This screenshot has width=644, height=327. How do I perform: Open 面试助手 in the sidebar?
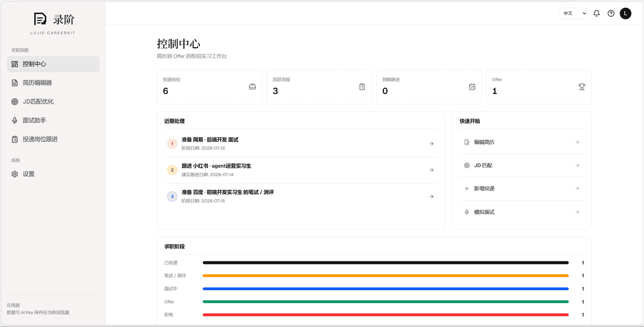53,120
